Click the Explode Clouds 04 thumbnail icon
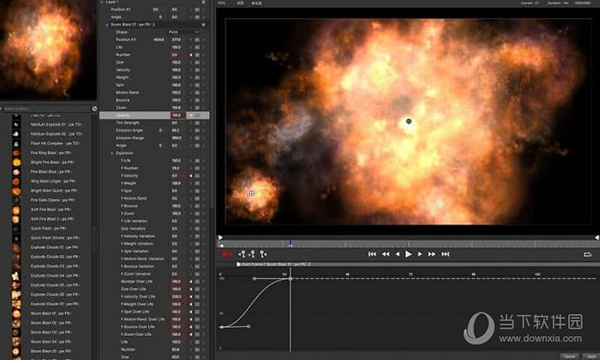 point(16,276)
